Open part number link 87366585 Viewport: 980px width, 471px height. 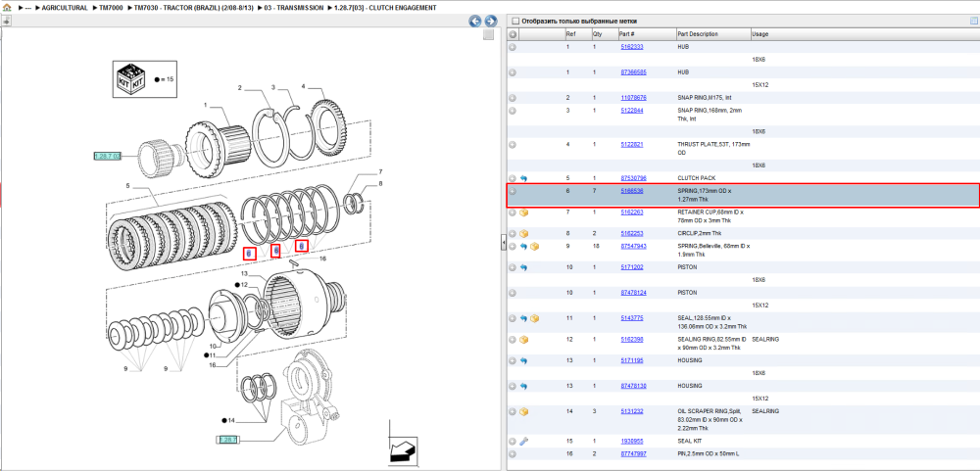click(634, 72)
